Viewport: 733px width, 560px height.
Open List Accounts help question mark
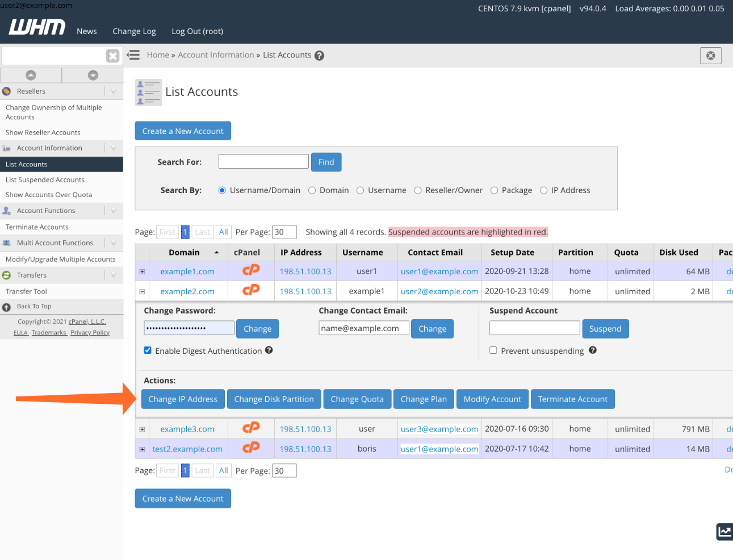(x=319, y=56)
